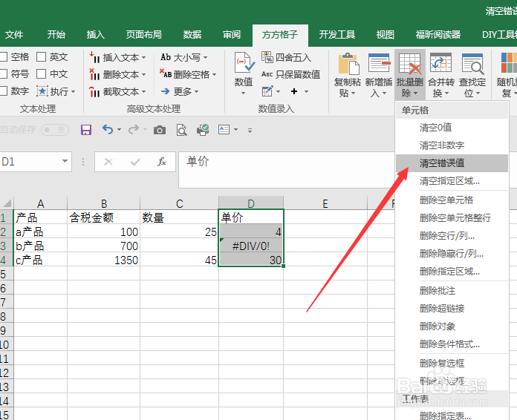Screen dimensions: 517x420
Task: Switch to the 数据 Data tab
Action: pyautogui.click(x=192, y=35)
